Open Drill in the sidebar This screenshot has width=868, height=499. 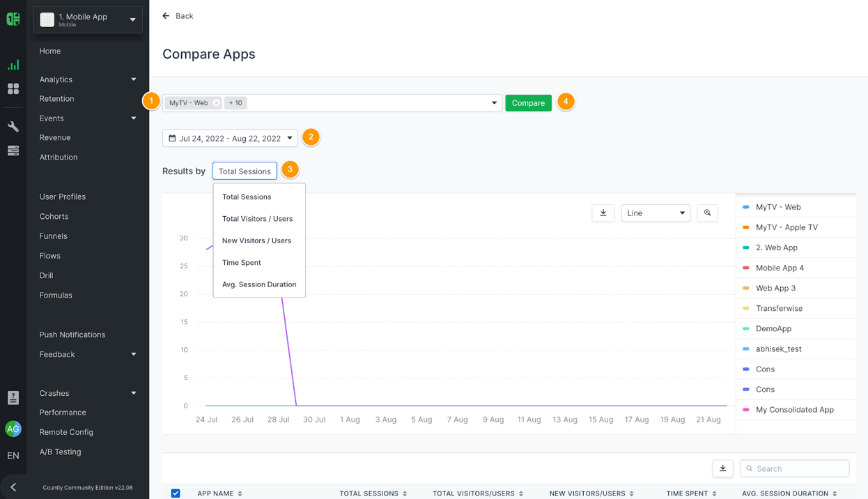click(x=47, y=276)
